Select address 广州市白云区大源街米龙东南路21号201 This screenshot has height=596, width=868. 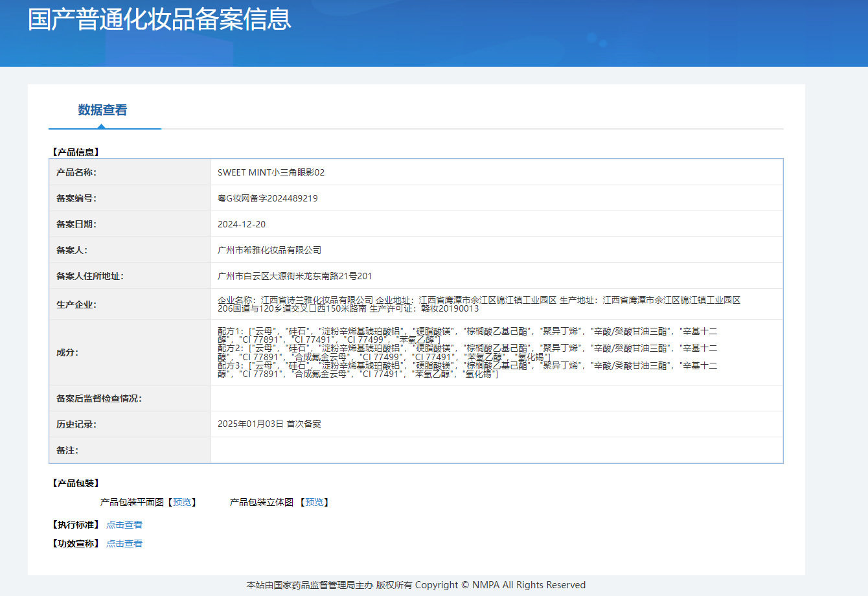click(x=295, y=276)
